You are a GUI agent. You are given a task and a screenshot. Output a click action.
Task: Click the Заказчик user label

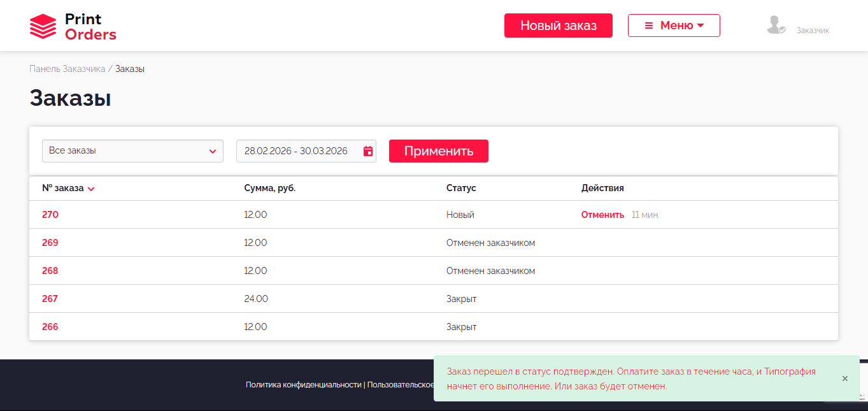pos(813,30)
